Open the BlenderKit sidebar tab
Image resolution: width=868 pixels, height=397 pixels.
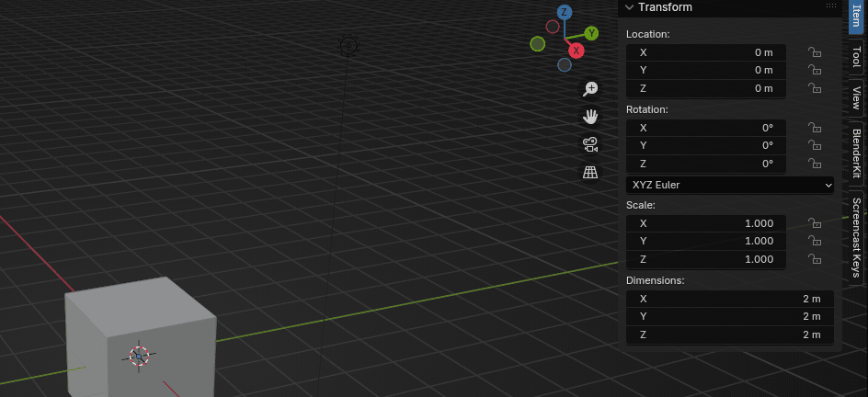click(856, 153)
